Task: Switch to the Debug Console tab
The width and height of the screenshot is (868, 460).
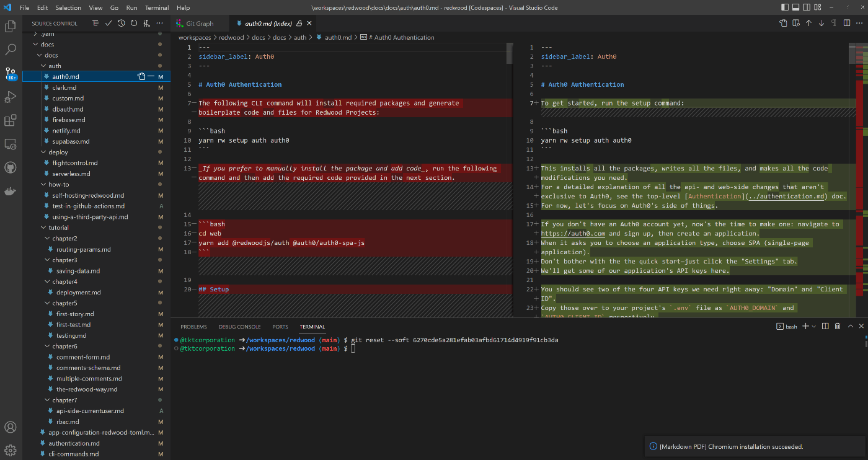Action: pyautogui.click(x=239, y=326)
